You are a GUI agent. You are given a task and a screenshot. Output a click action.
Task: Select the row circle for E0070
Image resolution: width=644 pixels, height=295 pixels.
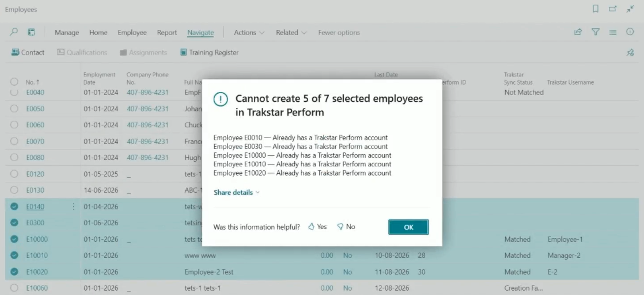(x=14, y=141)
